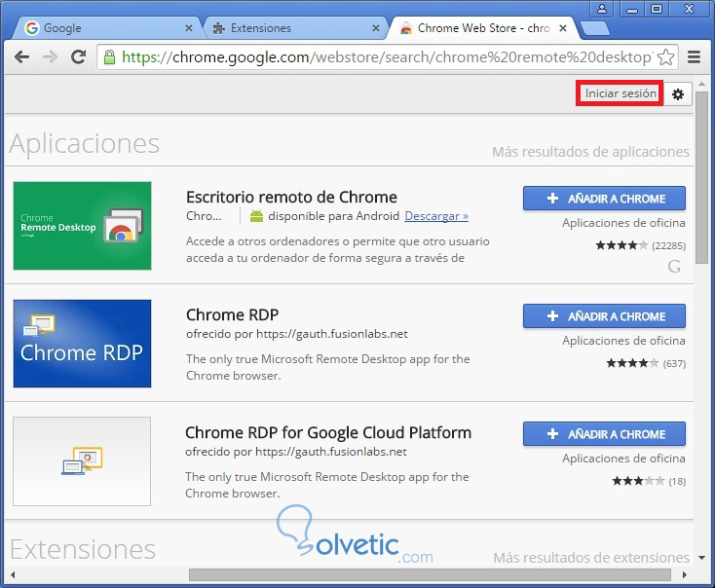Click the Descargar Android link
715x588 pixels.
[x=436, y=215]
